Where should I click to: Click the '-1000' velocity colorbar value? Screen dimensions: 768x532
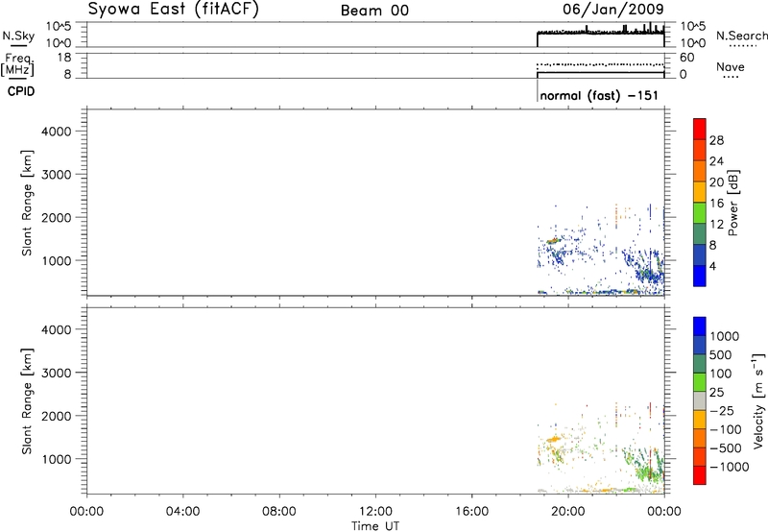coord(729,467)
